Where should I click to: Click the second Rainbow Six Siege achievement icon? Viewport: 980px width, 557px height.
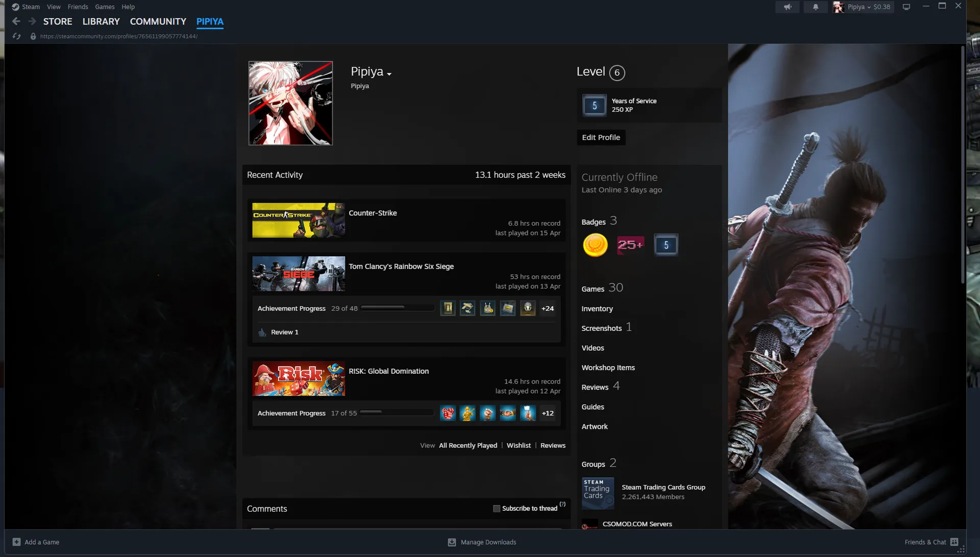[468, 308]
